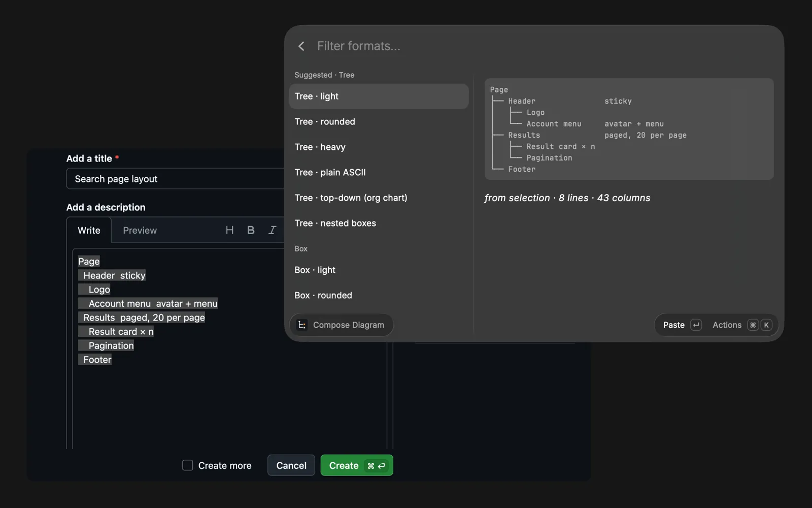This screenshot has width=812, height=508.
Task: Switch to the Write tab
Action: pyautogui.click(x=89, y=231)
